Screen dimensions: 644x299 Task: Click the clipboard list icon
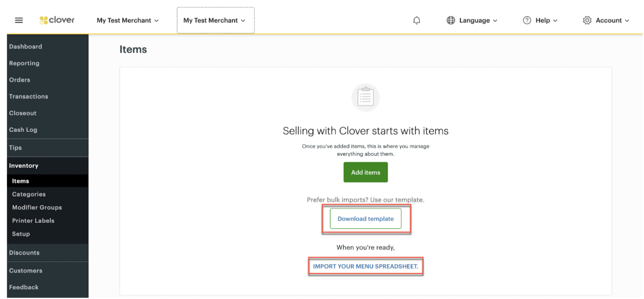[x=366, y=97]
